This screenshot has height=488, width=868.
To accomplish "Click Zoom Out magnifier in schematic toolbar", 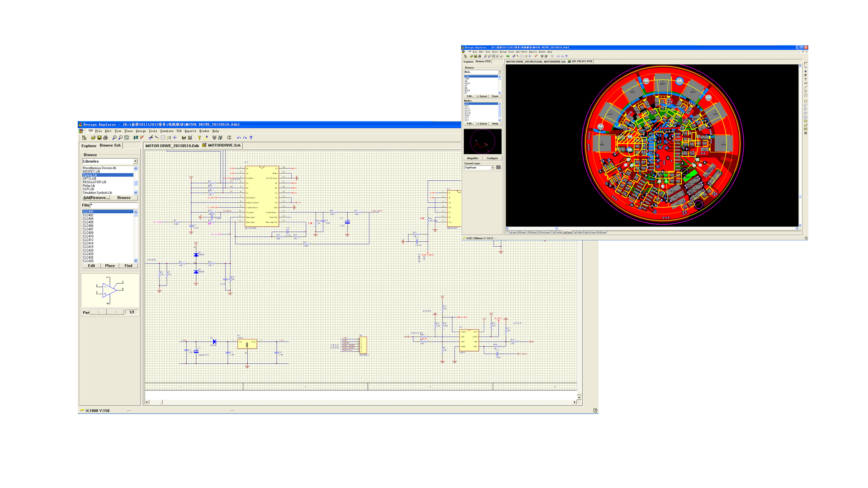I will pos(120,138).
